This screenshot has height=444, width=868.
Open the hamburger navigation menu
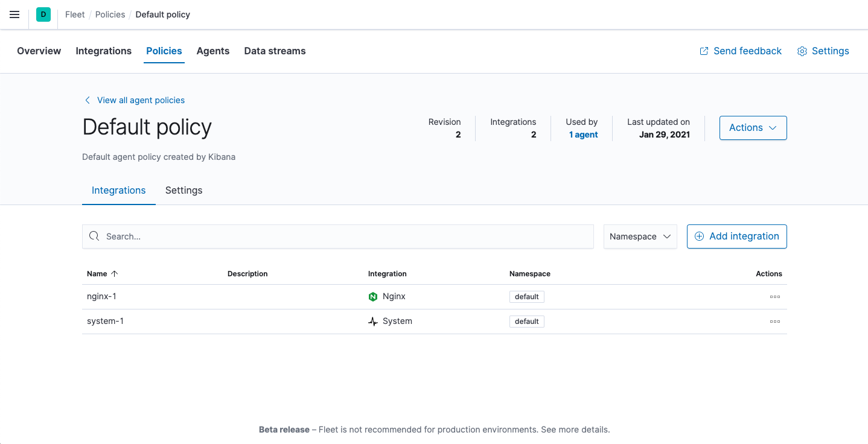(14, 14)
